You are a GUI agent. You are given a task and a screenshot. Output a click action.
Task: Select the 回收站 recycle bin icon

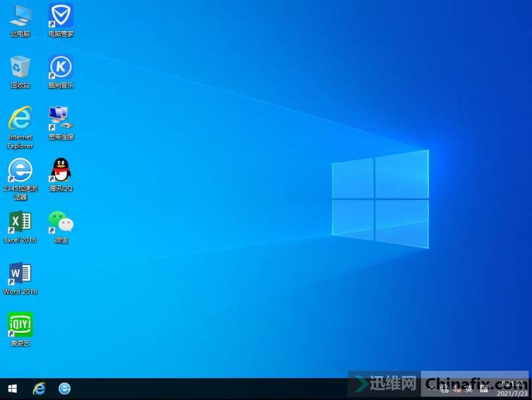(21, 72)
